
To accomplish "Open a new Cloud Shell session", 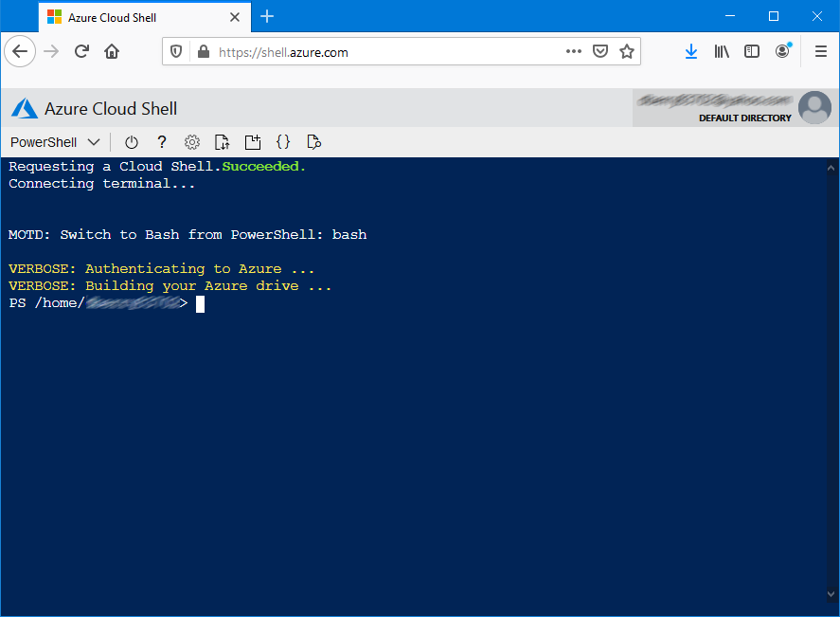I will click(252, 141).
